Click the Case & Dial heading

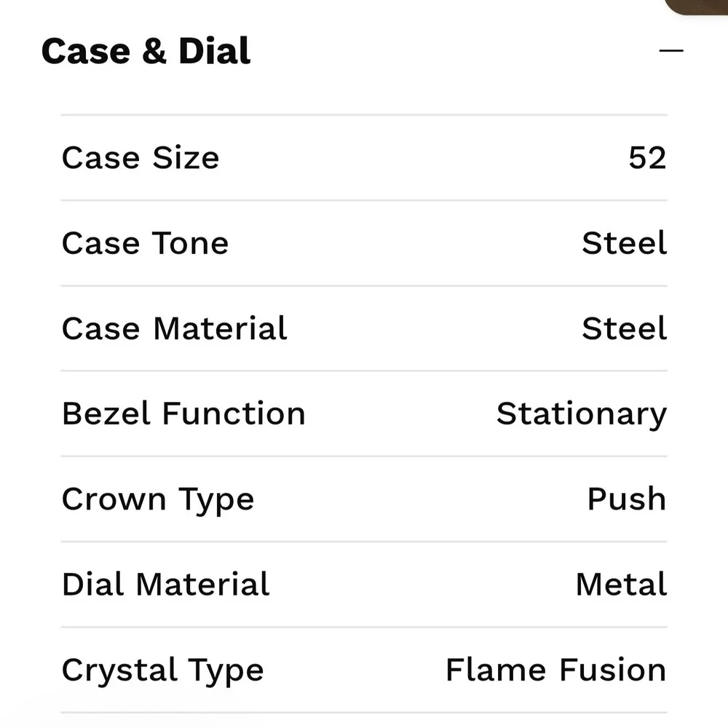pos(146,51)
